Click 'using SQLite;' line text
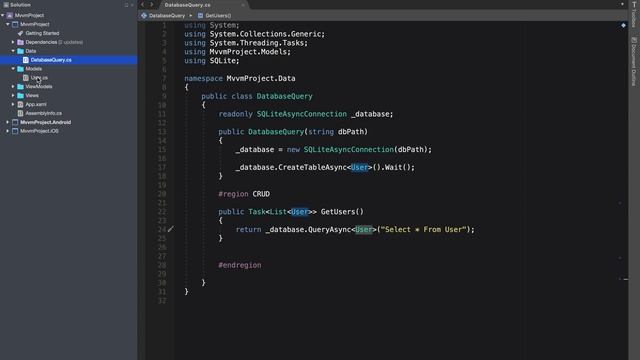 click(212, 61)
